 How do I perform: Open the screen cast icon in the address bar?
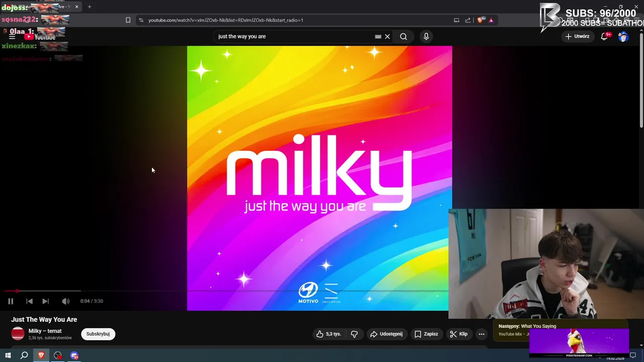pyautogui.click(x=456, y=20)
